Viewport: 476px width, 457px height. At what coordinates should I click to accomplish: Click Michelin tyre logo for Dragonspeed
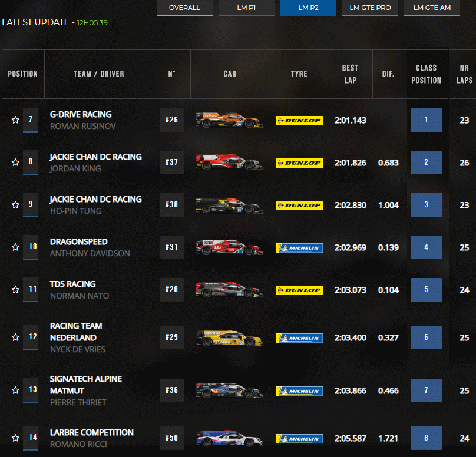[x=299, y=248]
